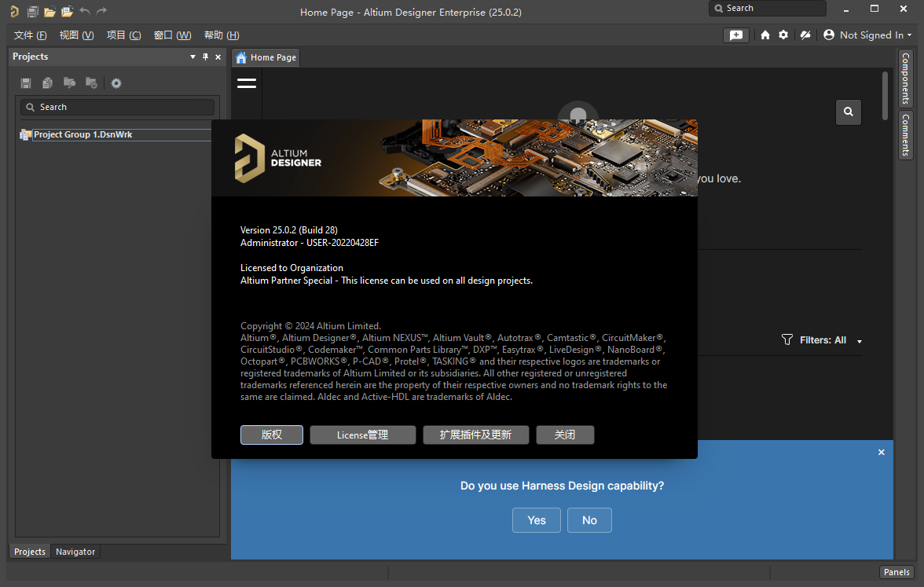The height and width of the screenshot is (587, 924).
Task: Open the 项目 (C) menu
Action: 124,35
